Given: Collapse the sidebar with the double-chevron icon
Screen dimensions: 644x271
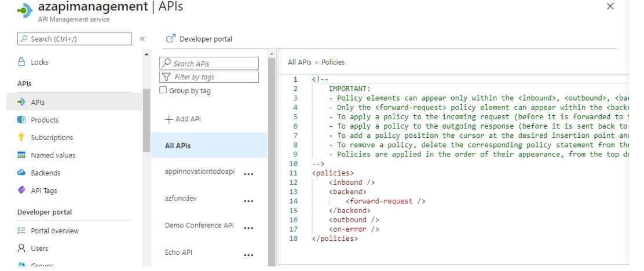Looking at the screenshot, I should (x=142, y=39).
